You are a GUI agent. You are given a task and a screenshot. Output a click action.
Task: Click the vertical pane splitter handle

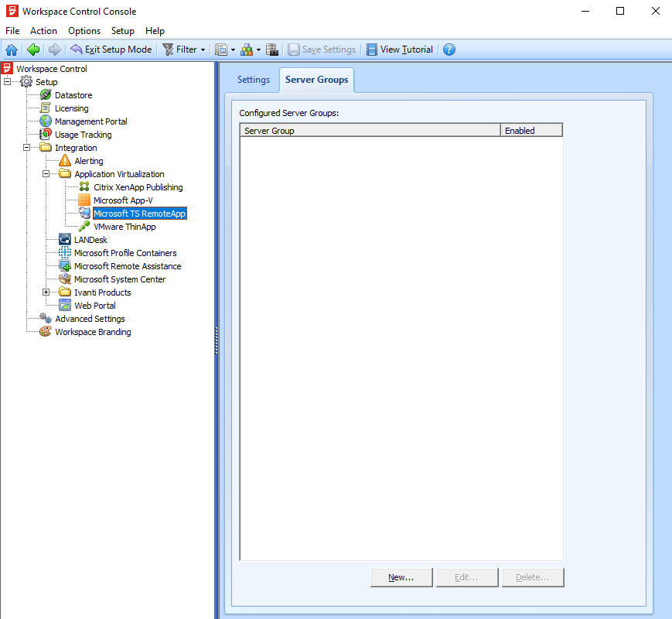(x=217, y=340)
